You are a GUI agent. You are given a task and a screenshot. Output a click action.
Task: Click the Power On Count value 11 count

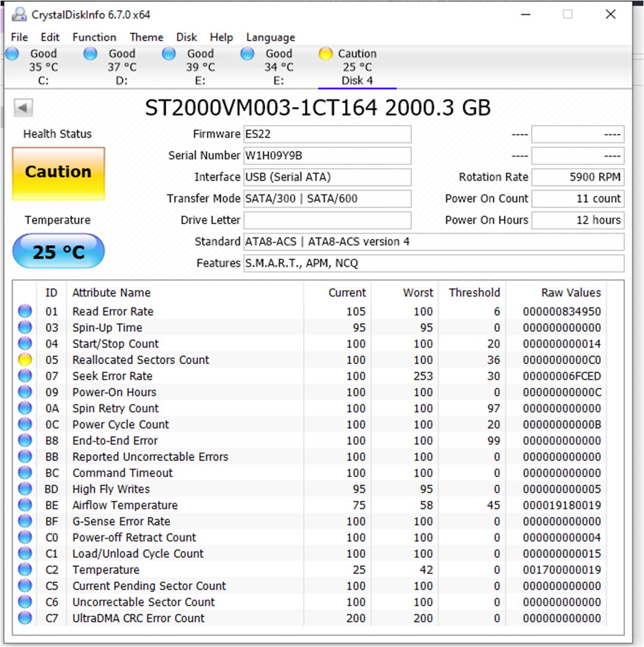[x=578, y=199]
